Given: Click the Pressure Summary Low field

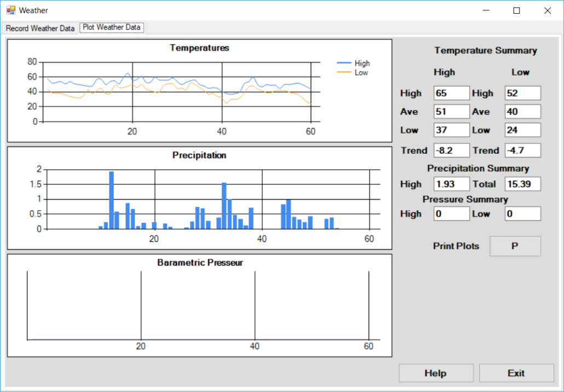Looking at the screenshot, I should (x=522, y=214).
